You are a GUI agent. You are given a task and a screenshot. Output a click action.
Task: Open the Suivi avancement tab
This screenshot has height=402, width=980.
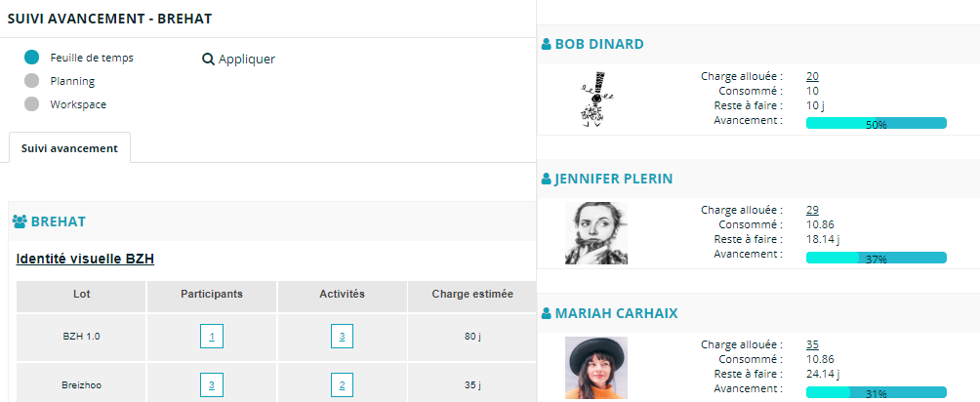pyautogui.click(x=69, y=148)
